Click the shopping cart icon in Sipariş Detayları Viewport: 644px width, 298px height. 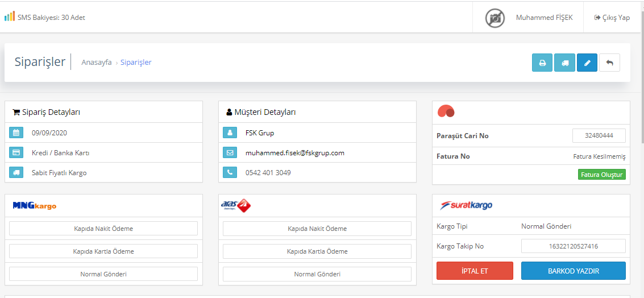16,112
